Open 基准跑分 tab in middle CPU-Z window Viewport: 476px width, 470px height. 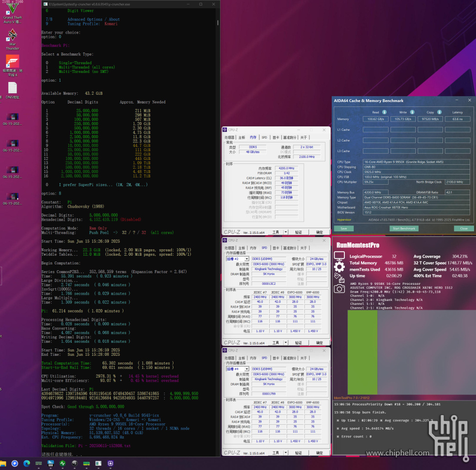pos(289,248)
